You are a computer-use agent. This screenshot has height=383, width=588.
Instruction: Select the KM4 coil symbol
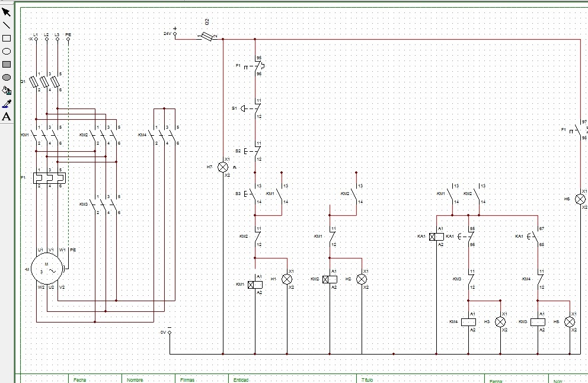[468, 322]
